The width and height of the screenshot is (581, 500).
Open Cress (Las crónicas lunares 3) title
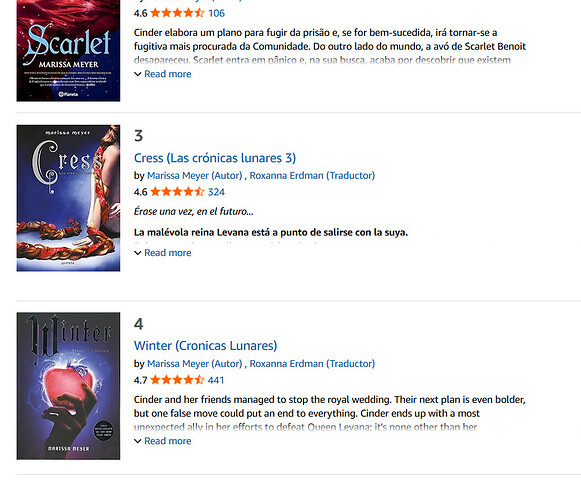[x=215, y=158]
